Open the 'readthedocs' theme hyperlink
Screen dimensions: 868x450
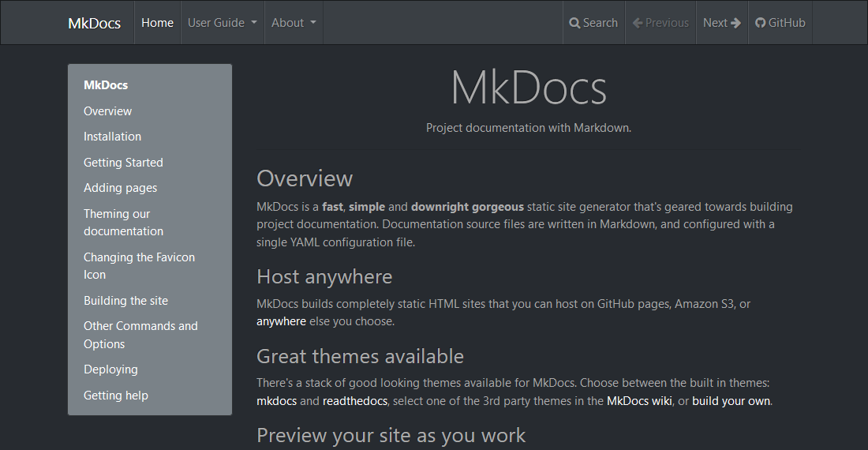[x=355, y=401]
